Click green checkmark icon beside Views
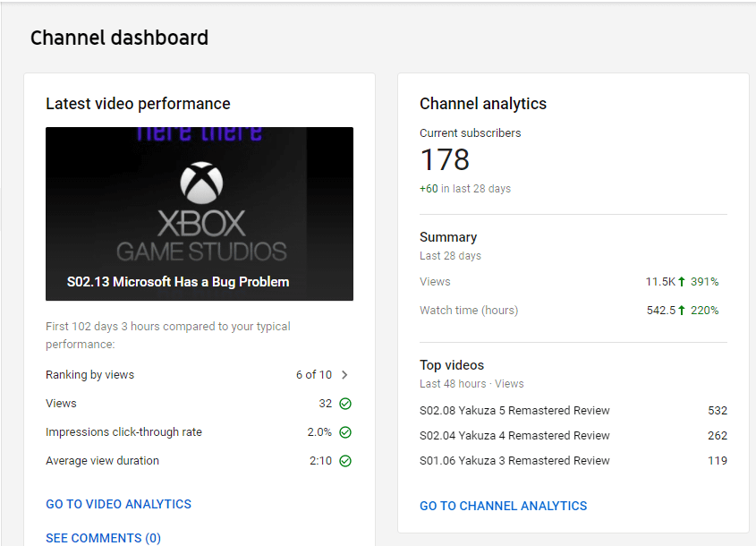 (345, 404)
